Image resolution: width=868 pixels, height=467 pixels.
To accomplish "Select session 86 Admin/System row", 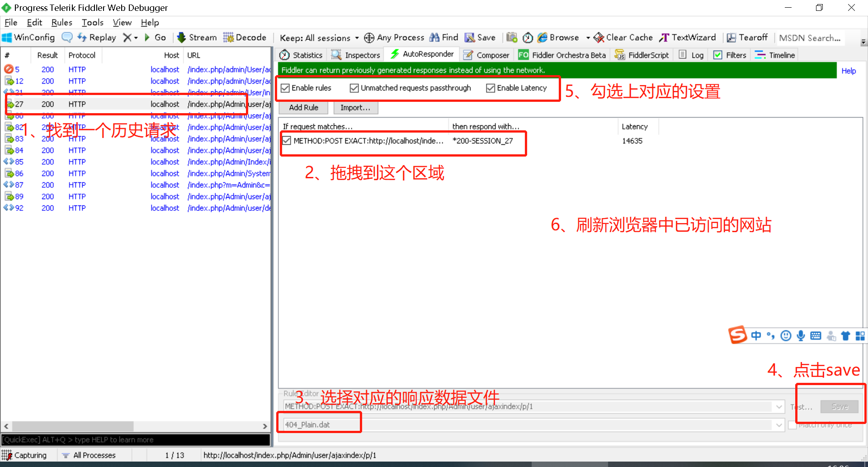I will click(137, 173).
